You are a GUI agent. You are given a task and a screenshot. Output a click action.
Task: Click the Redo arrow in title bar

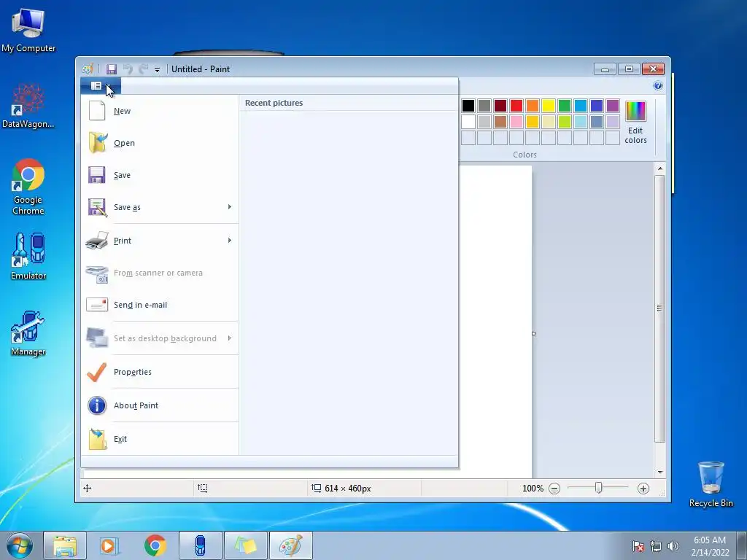[144, 69]
